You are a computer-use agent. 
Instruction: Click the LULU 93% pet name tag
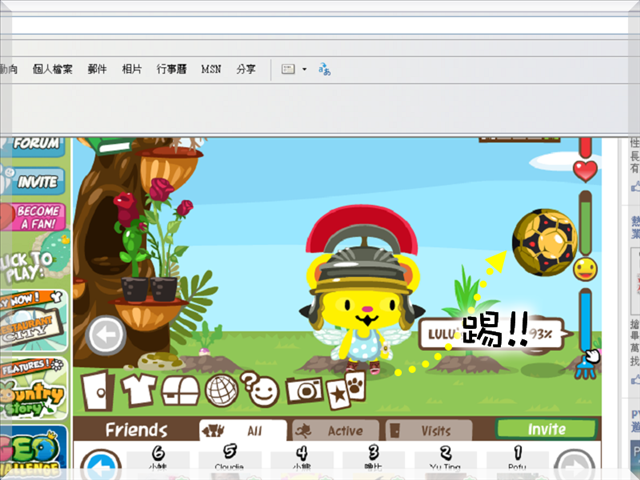point(494,333)
